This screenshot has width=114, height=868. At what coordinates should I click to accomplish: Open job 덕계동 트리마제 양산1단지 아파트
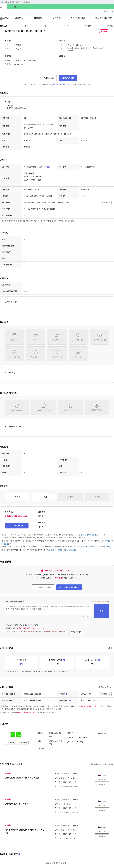point(25,831)
